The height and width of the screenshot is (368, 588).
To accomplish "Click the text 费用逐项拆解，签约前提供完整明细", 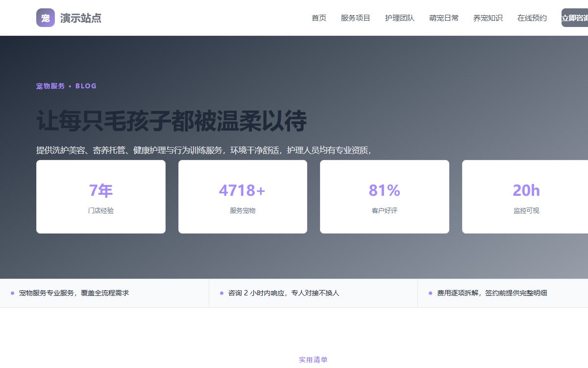I will click(492, 293).
